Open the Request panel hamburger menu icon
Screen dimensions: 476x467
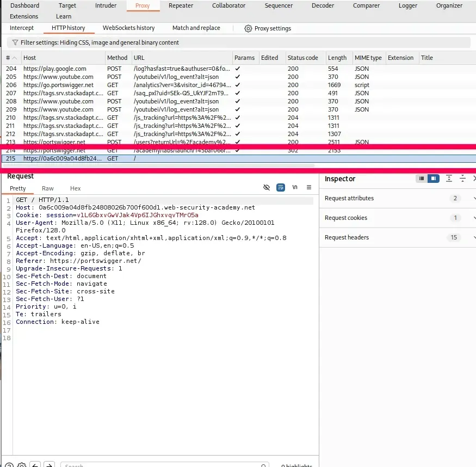click(309, 187)
